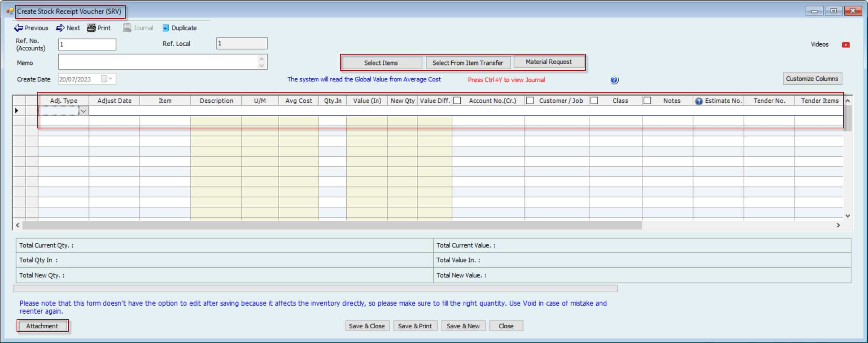Click 'Press Ctrl+Y to view Journal' text
This screenshot has height=343, width=868.
point(506,80)
